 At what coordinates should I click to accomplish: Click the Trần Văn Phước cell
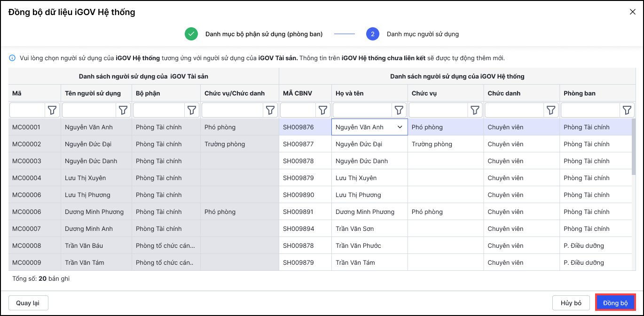(x=369, y=245)
